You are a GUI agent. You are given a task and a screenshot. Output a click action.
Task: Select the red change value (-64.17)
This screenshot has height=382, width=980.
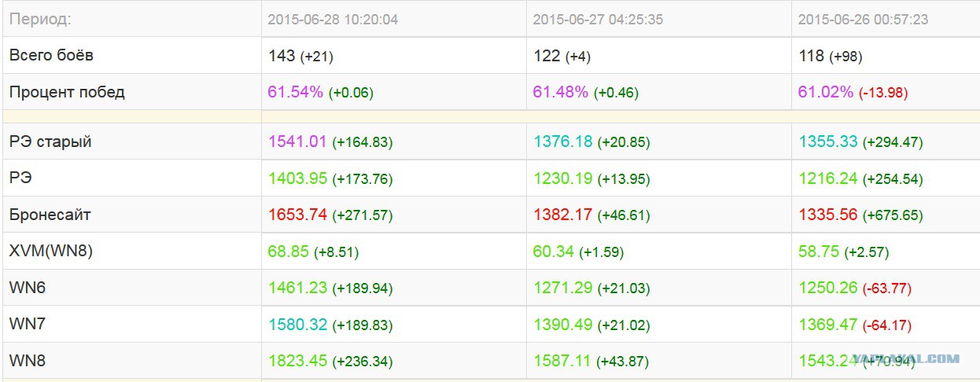coord(887,325)
